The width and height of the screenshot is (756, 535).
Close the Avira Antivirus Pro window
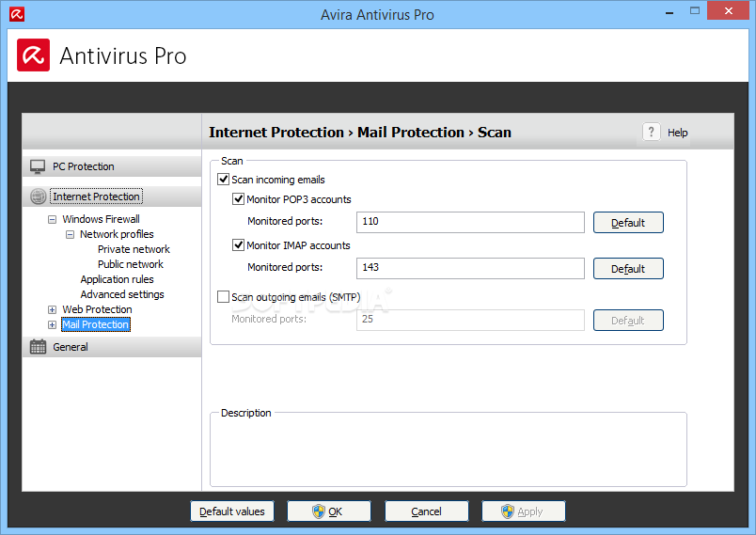point(728,10)
